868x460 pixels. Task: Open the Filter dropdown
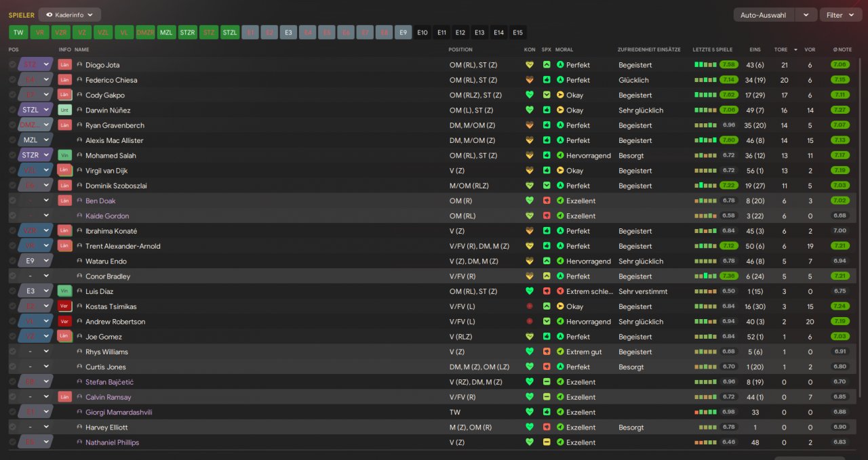coord(840,14)
